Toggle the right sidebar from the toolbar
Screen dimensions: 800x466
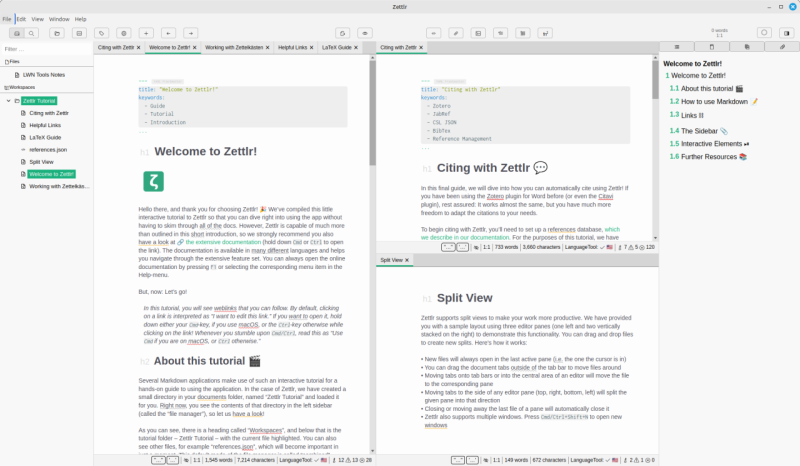tap(785, 33)
